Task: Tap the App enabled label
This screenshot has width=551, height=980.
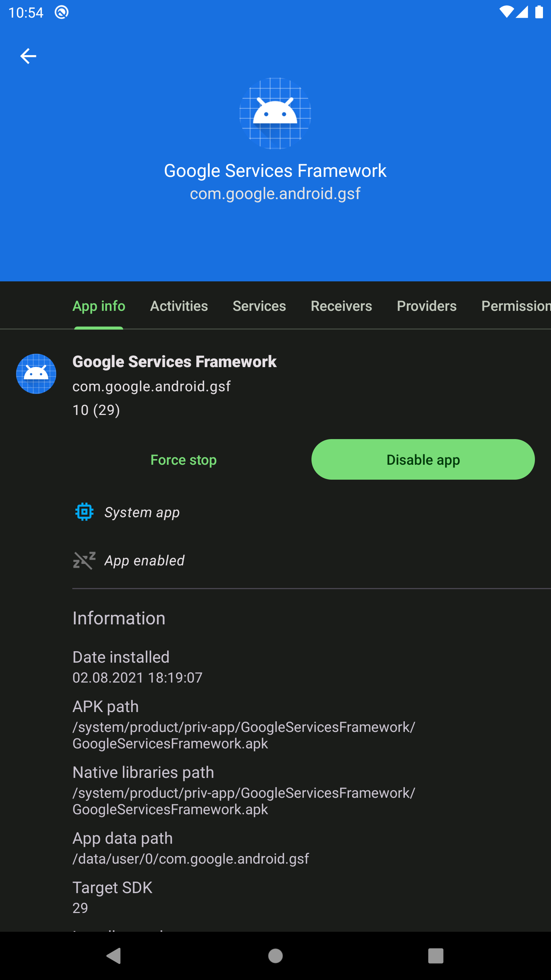Action: click(x=145, y=561)
